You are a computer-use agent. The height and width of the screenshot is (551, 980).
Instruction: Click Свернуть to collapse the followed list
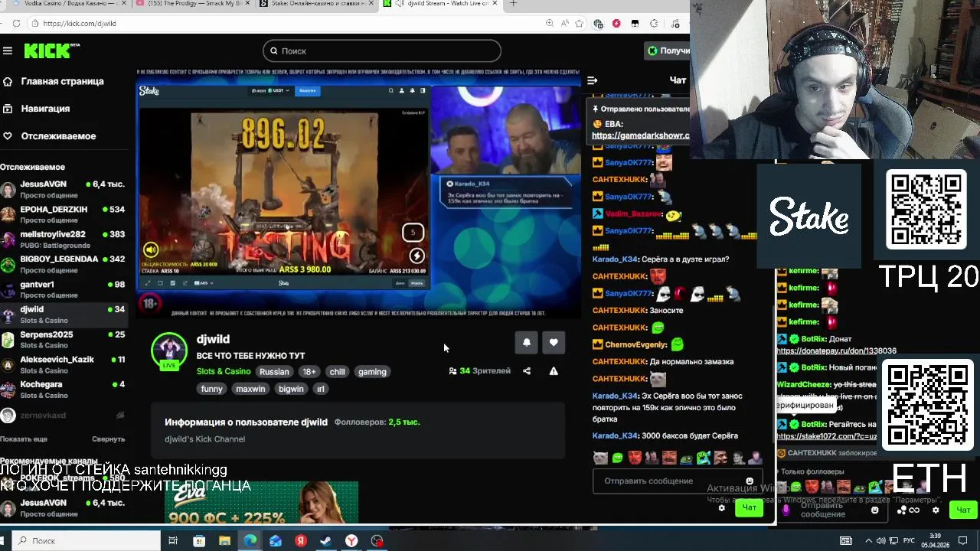[x=108, y=439]
